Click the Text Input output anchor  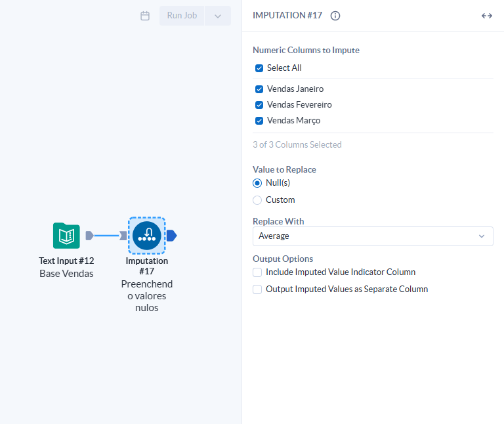(89, 236)
